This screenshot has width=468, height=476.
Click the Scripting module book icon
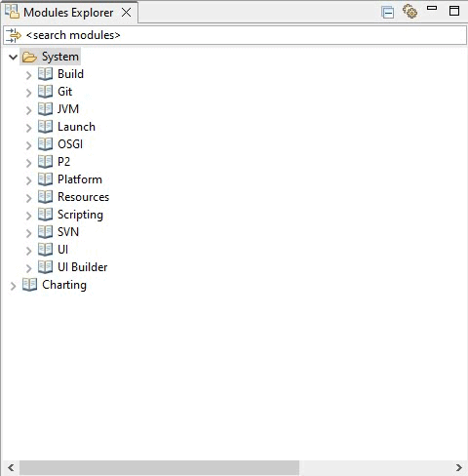(x=45, y=215)
